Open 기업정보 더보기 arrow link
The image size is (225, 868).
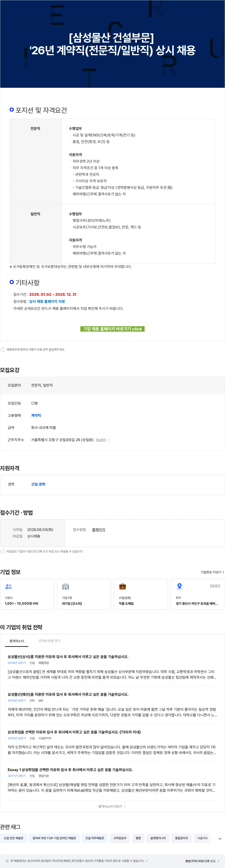coord(212,572)
